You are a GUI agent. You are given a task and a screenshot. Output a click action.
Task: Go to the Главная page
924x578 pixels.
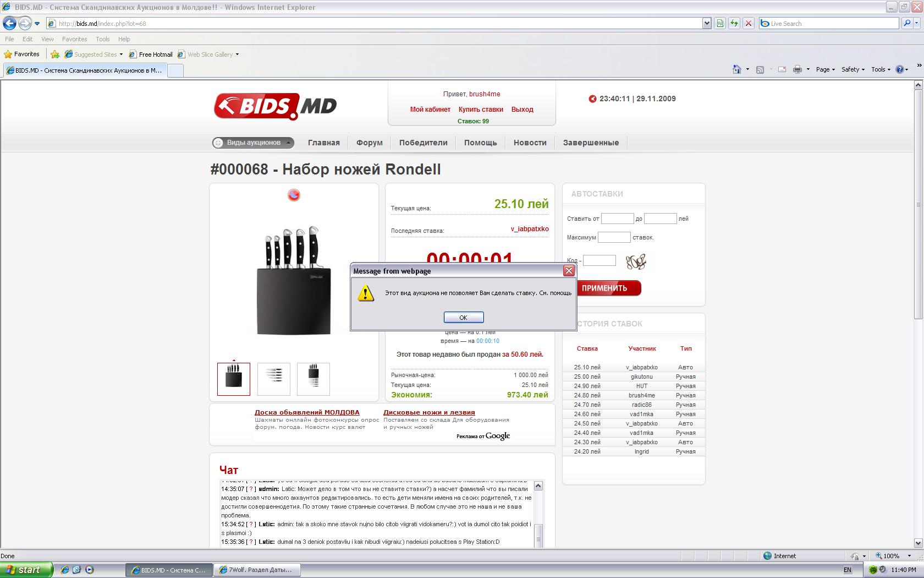(x=323, y=143)
